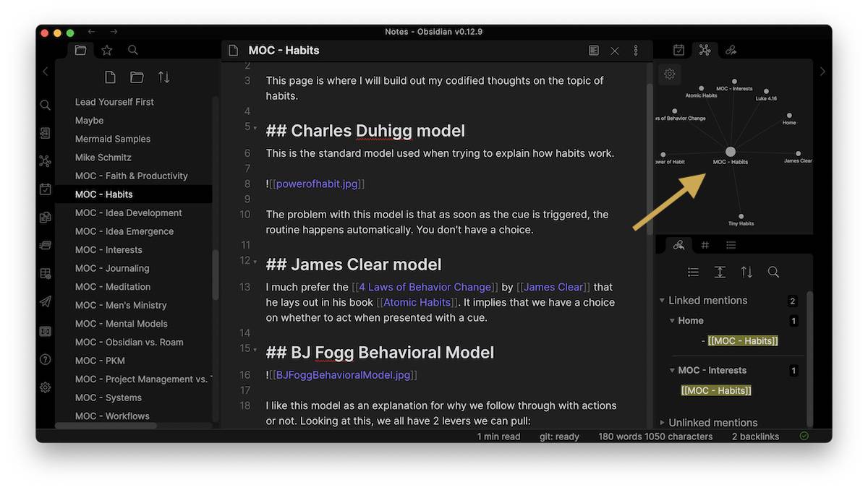Open the powerofhabit.jpg embed link
868x490 pixels.
317,184
